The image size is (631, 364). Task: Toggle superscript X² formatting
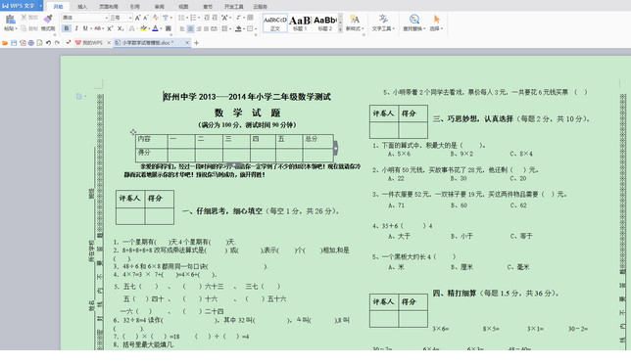(110, 28)
